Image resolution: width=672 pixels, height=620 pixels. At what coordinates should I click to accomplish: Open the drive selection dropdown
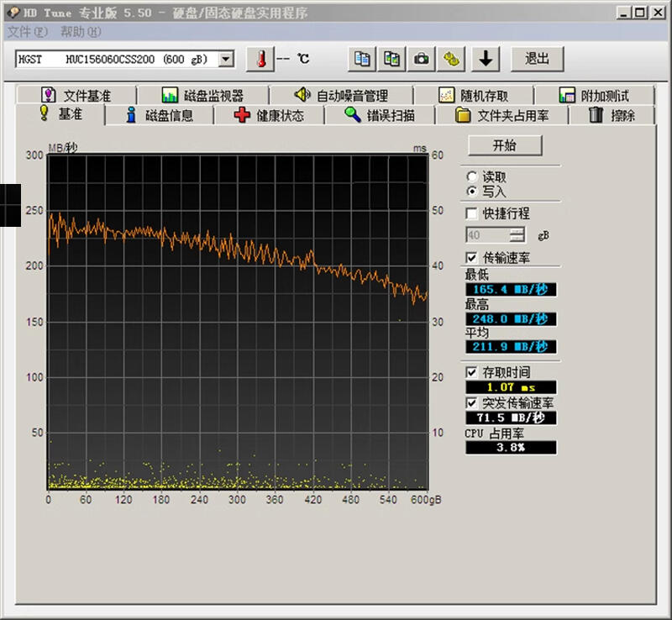tap(226, 59)
